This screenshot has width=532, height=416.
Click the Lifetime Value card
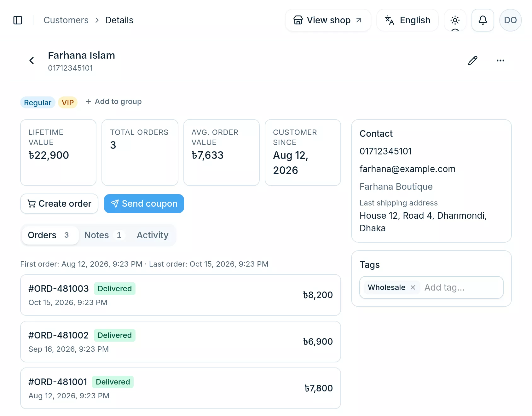coord(58,153)
